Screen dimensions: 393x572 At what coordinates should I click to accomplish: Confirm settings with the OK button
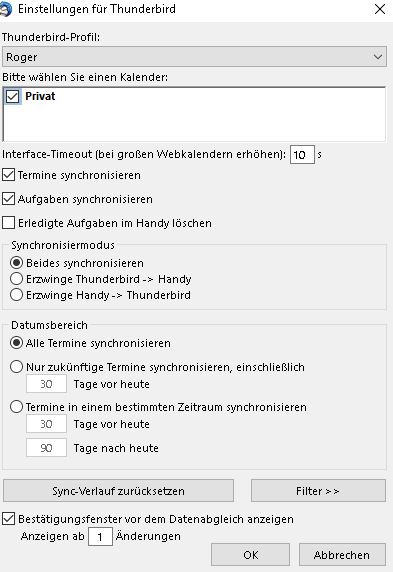coord(250,555)
